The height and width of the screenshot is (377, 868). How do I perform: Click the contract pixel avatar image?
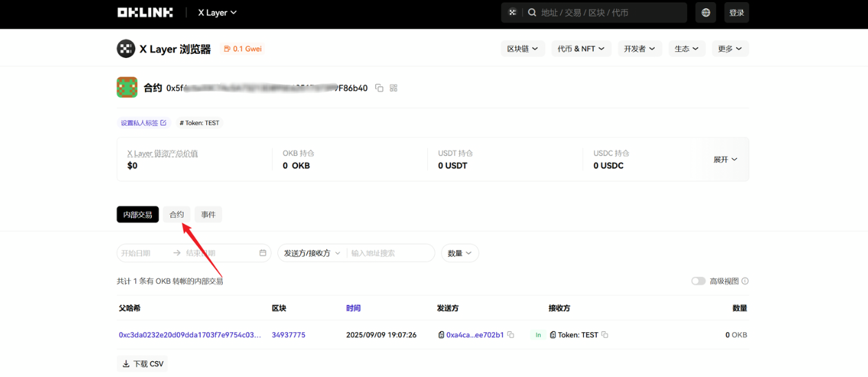(127, 87)
